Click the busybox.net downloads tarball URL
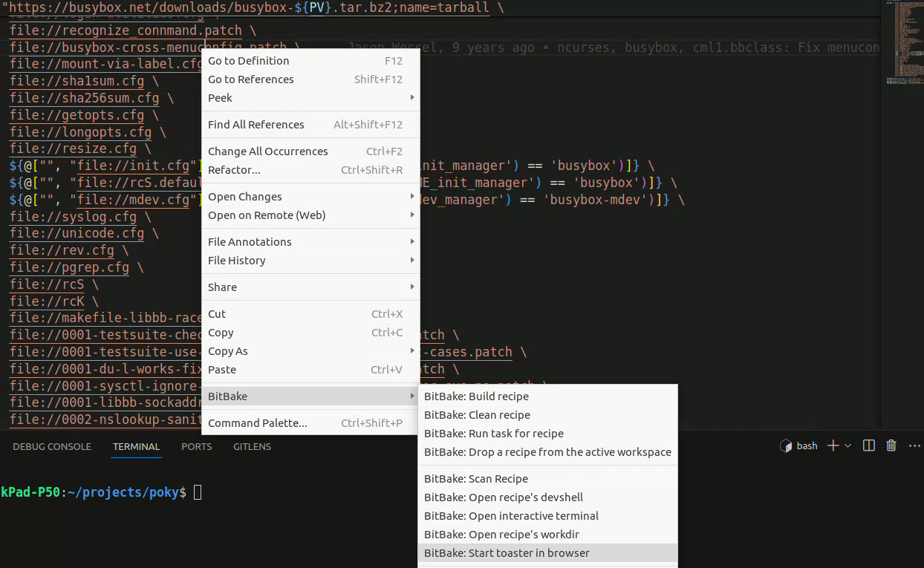 tap(249, 9)
